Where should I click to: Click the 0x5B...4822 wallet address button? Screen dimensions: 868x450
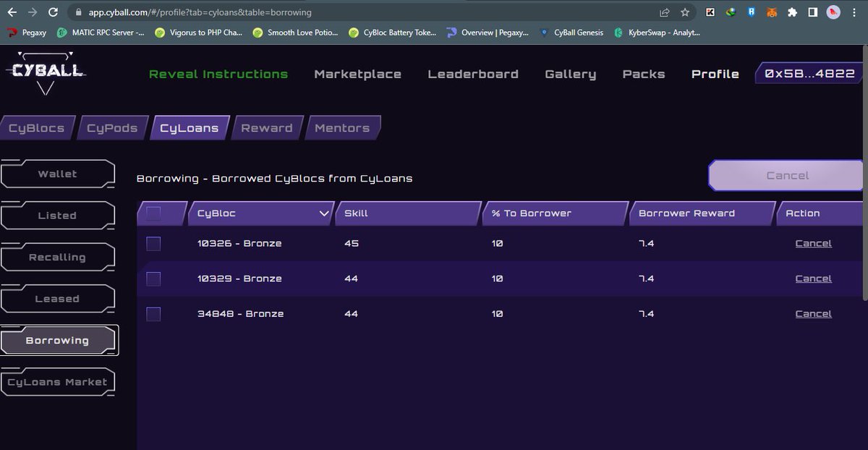pyautogui.click(x=809, y=73)
